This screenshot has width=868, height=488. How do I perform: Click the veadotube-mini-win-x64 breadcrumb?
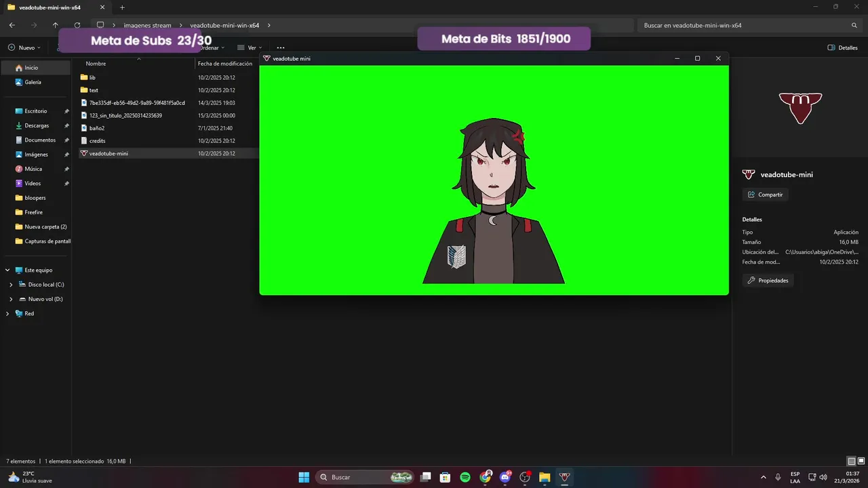pyautogui.click(x=224, y=25)
